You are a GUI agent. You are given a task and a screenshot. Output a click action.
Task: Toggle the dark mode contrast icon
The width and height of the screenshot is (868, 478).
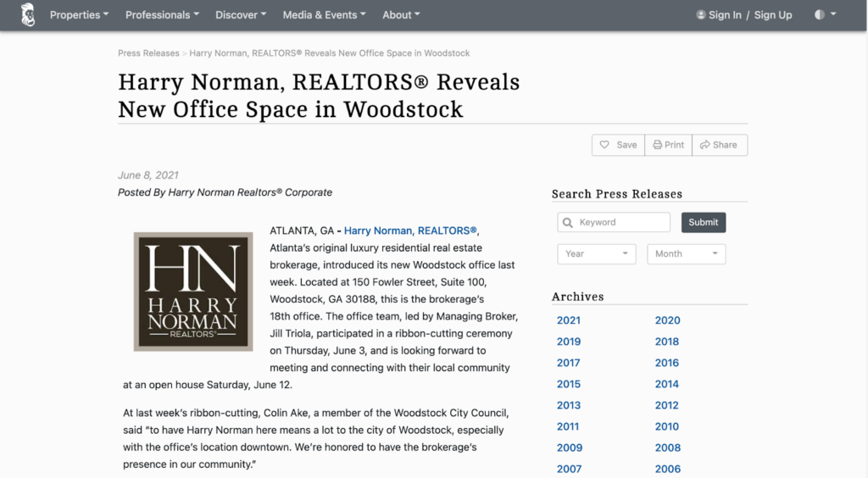(820, 15)
